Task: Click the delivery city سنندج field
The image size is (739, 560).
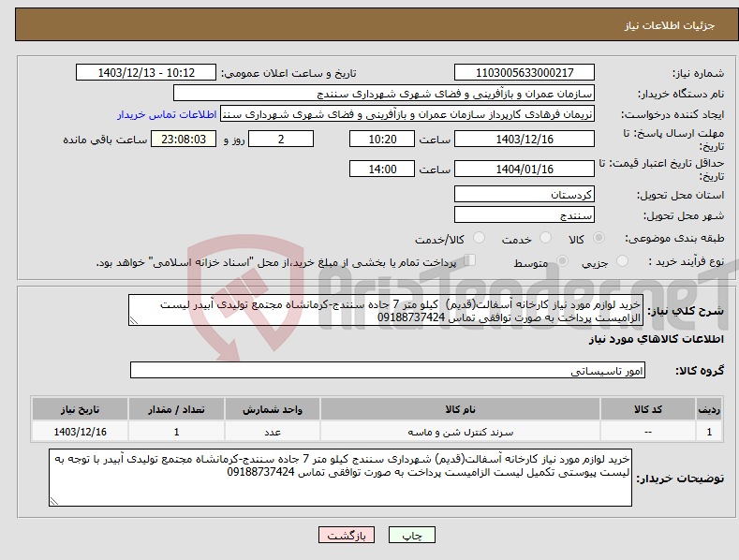Action: point(525,215)
